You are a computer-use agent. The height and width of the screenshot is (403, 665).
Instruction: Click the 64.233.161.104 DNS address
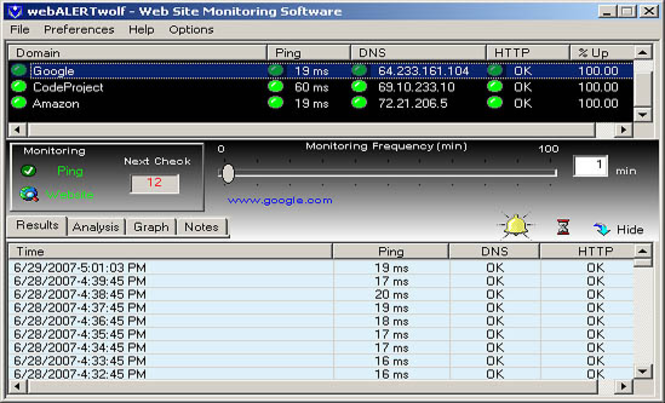tap(423, 71)
